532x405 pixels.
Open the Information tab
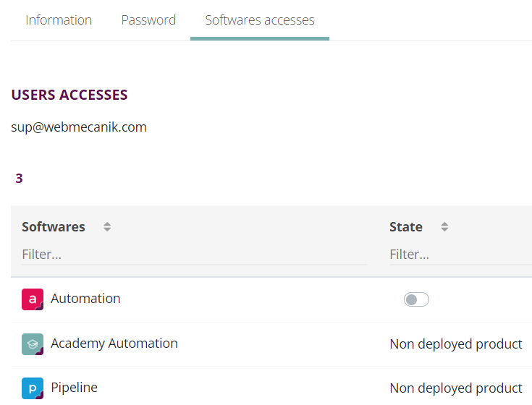(59, 20)
